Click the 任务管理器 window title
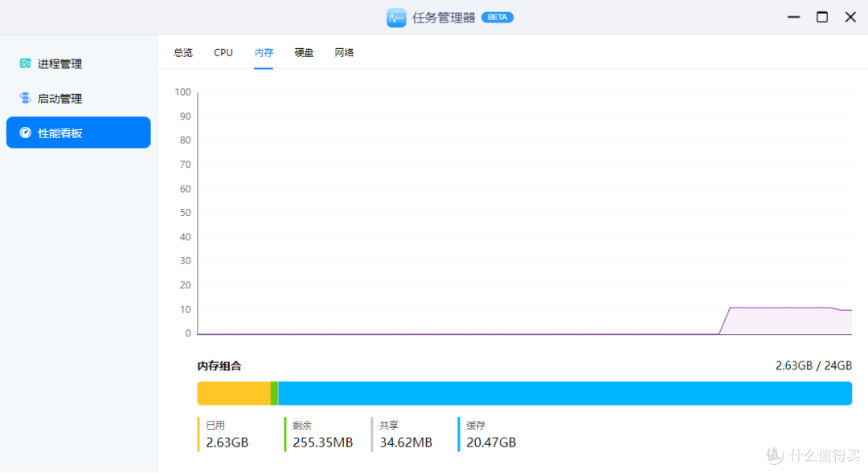868x473 pixels. click(444, 18)
